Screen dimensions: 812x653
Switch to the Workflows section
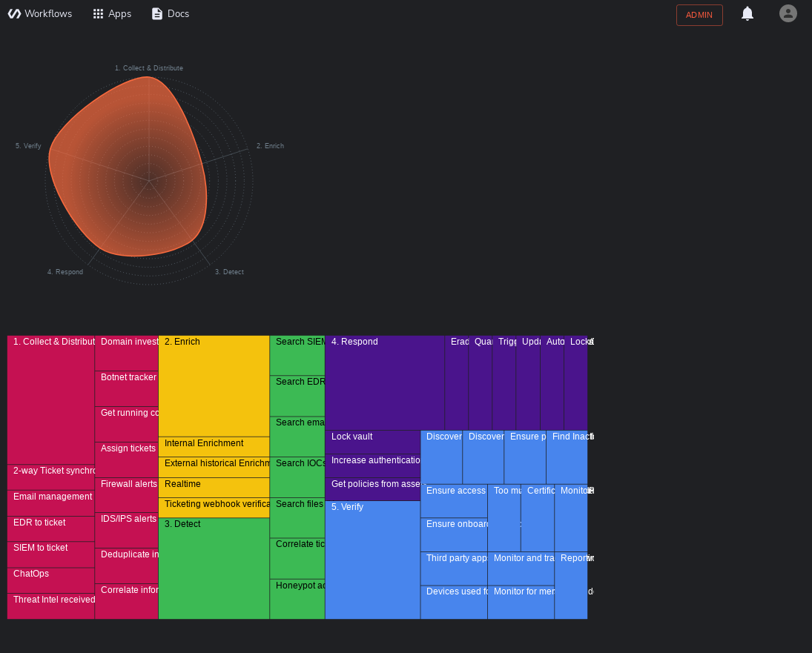coord(46,13)
